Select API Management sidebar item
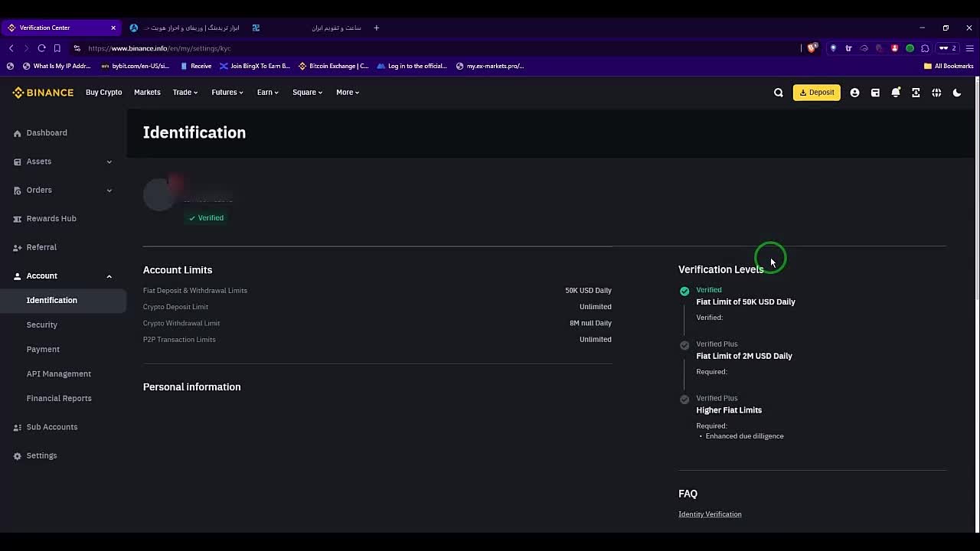 pos(59,373)
